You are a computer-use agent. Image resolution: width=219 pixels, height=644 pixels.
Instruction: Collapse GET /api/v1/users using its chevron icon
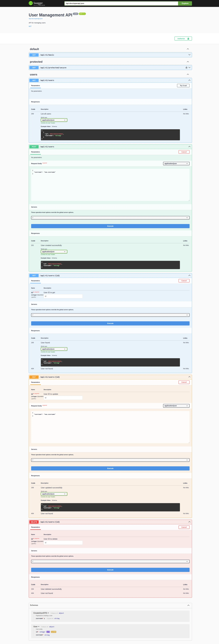pyautogui.click(x=189, y=80)
